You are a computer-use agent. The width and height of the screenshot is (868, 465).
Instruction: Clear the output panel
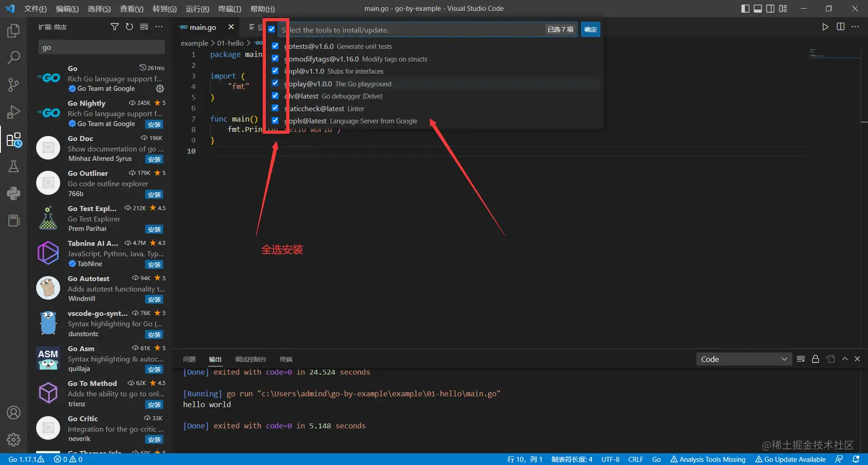coord(801,359)
